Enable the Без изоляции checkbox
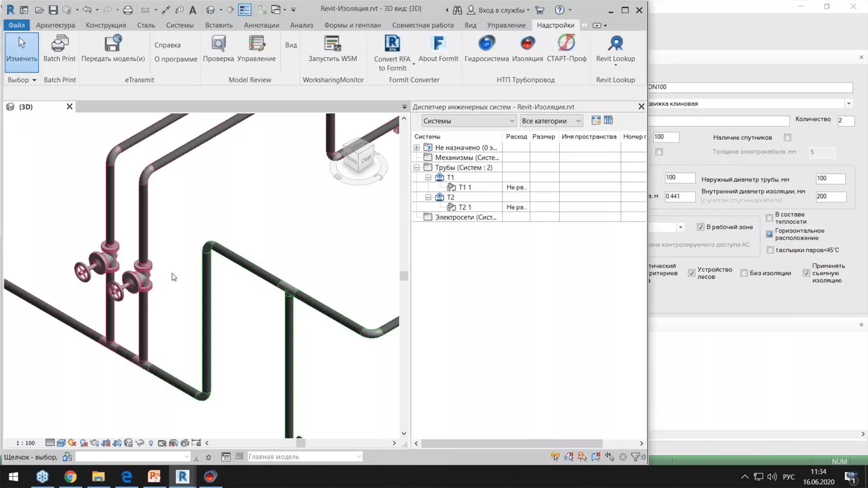The image size is (868, 488). pos(744,273)
